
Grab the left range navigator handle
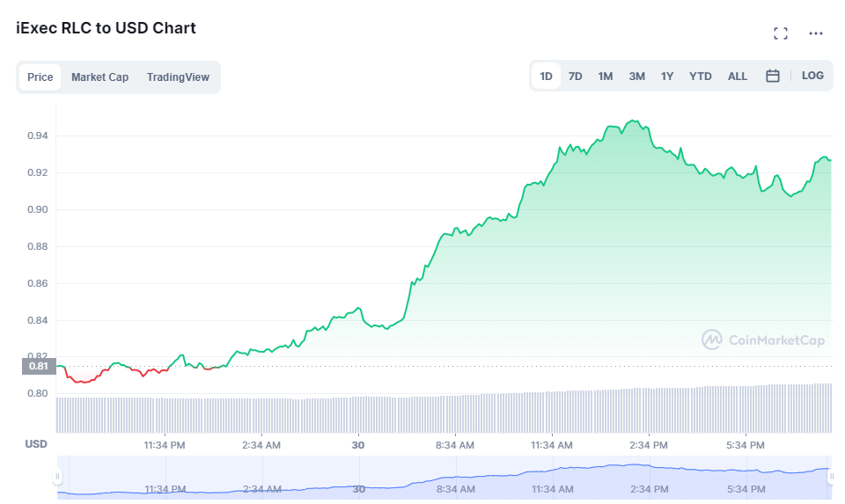57,476
